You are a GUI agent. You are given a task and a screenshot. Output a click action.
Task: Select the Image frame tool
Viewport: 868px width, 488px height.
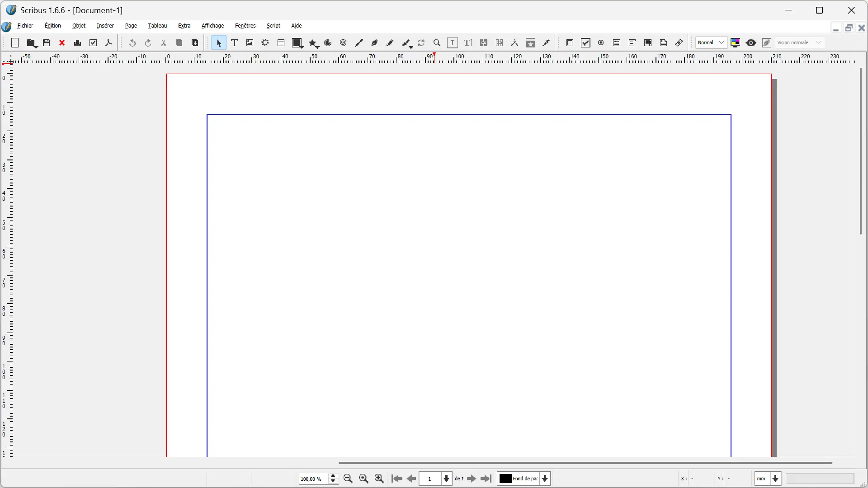[x=250, y=43]
